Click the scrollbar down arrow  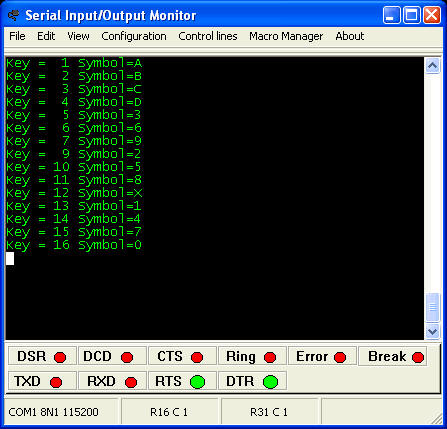[432, 331]
